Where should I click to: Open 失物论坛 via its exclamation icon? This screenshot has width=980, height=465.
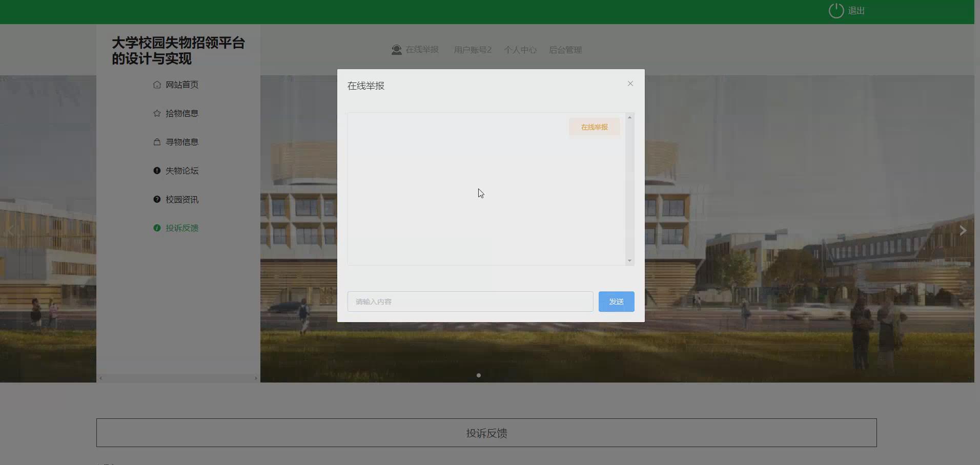(157, 171)
